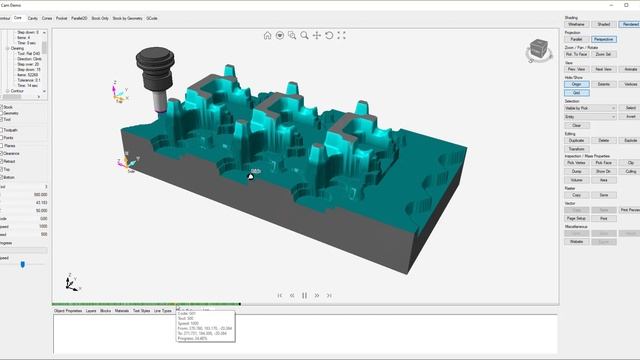Click the tree scroll-down arrow
The width and height of the screenshot is (640, 360).
(44, 91)
